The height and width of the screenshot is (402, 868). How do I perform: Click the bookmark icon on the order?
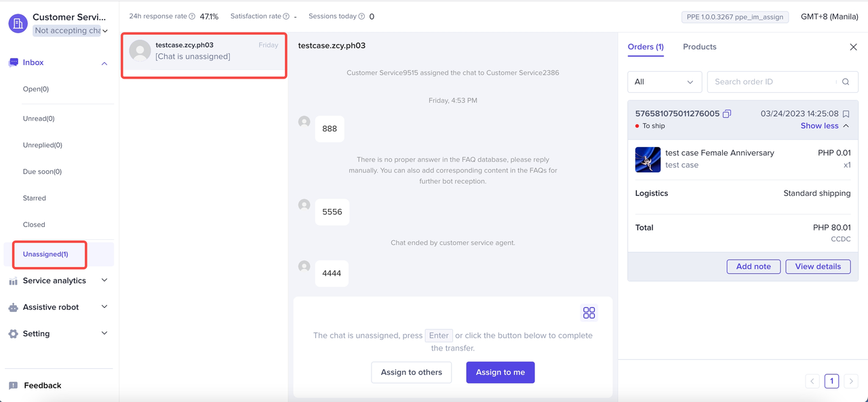[846, 114]
